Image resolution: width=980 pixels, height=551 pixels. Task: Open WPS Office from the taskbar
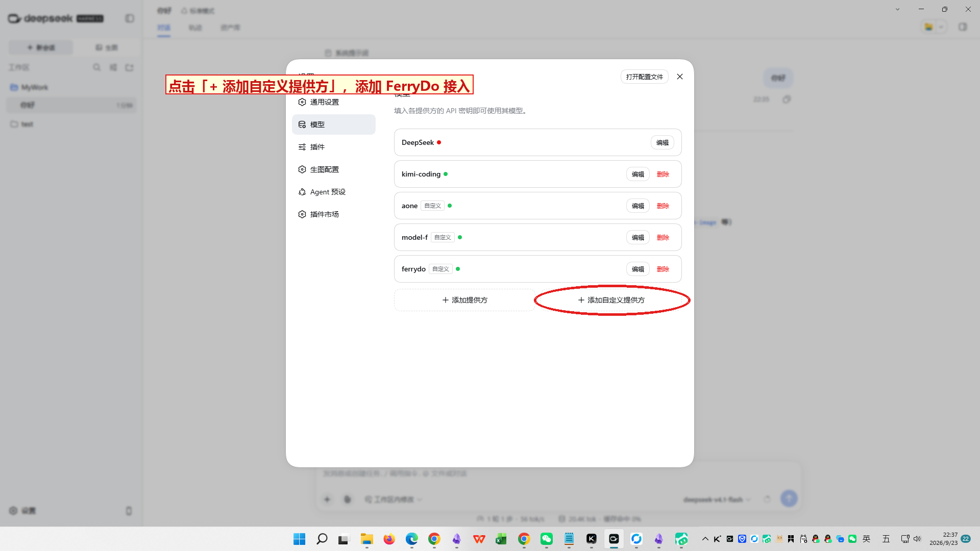[479, 539]
